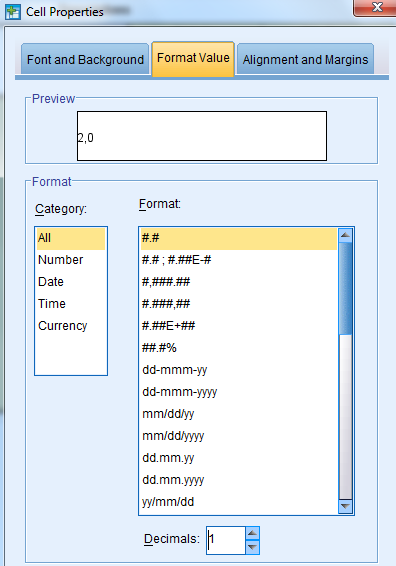Switch to the Font and Background tab
The width and height of the screenshot is (396, 566).
[x=85, y=59]
